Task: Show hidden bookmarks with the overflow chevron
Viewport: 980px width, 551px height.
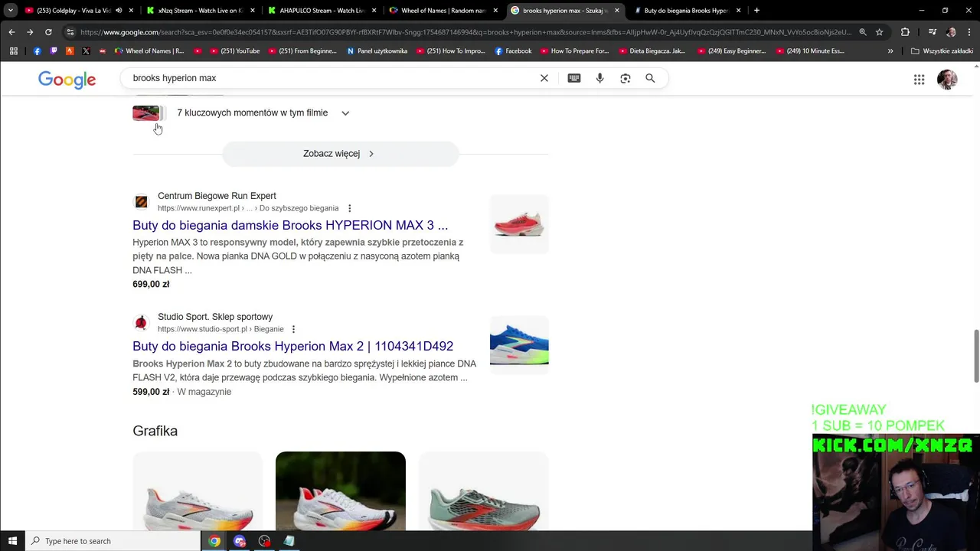Action: 890,51
